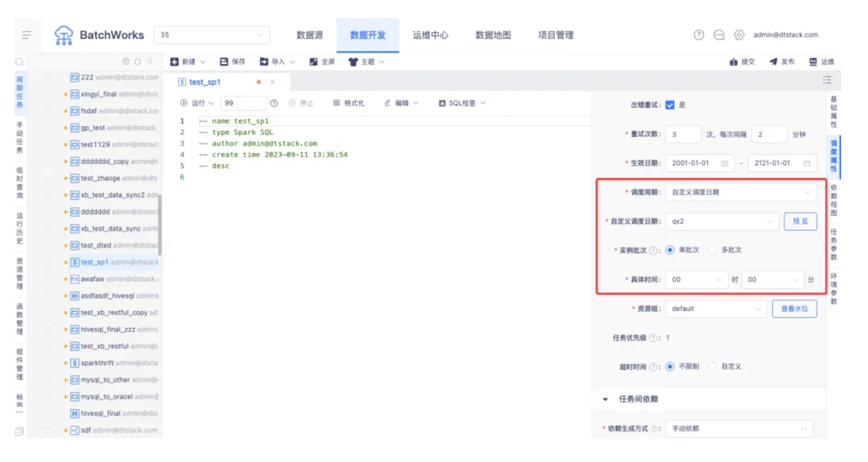Screen dimensions: 868x462
Task: Open 数据地图 in top navigation
Action: point(493,35)
